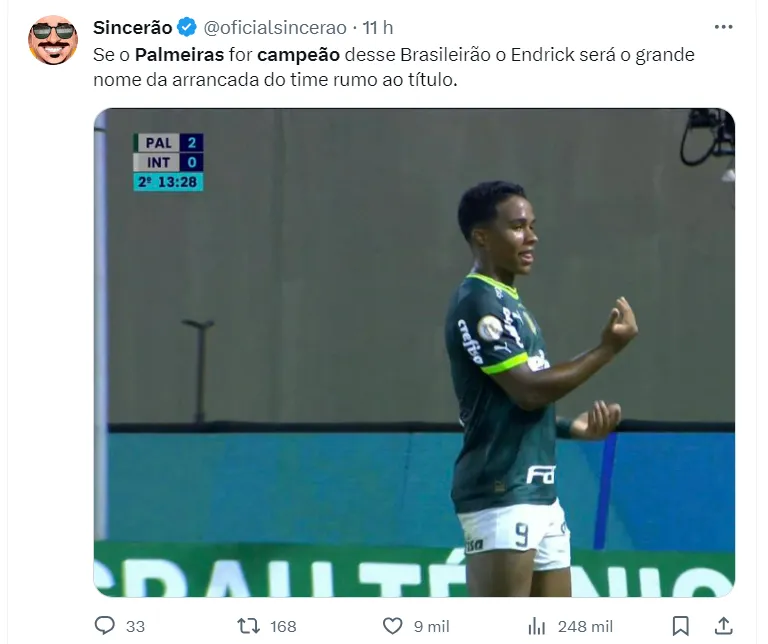Open the @oficialsincerao handle link
The width and height of the screenshot is (768, 644).
point(275,28)
